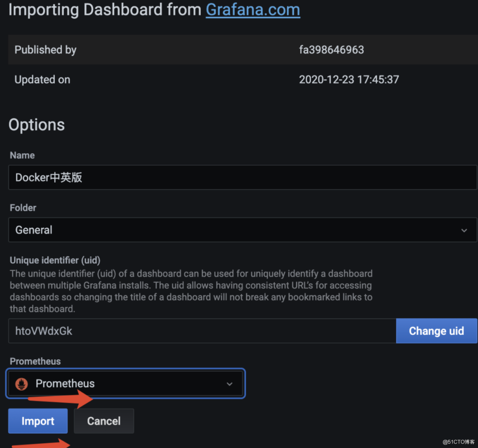The image size is (478, 448).
Task: Click the Folder label
Action: [23, 208]
